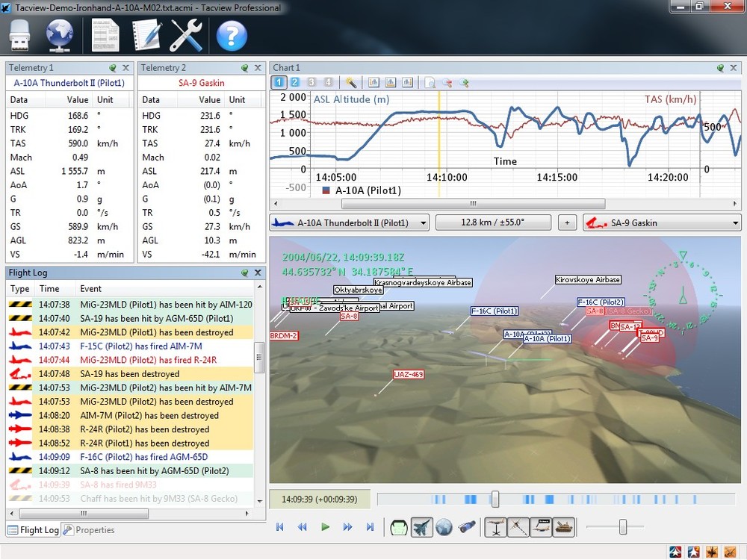
Task: Click the Time column header in Flight Log
Action: tap(49, 288)
